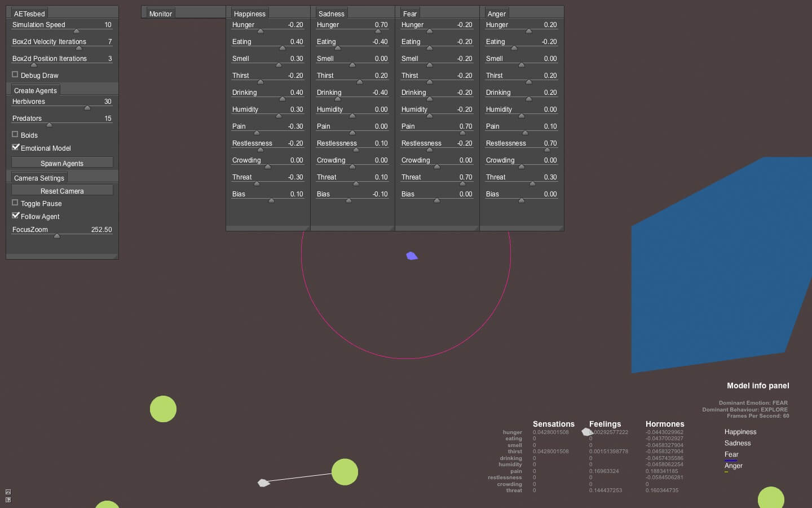Click the resize grip of the Anger panel

point(560,228)
